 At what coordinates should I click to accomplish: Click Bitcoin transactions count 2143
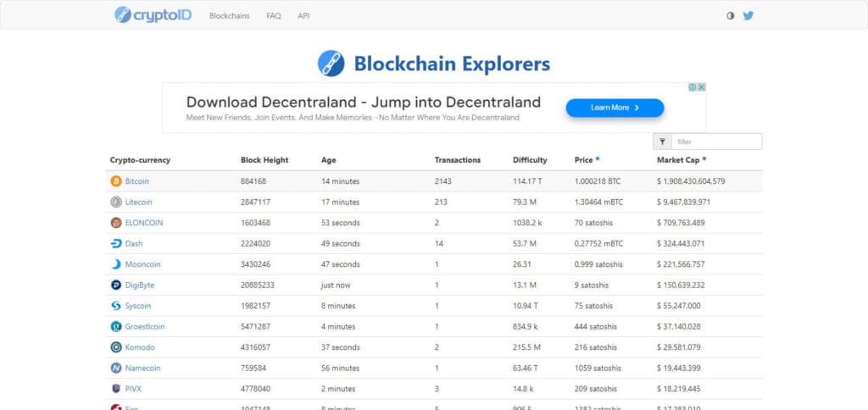442,181
